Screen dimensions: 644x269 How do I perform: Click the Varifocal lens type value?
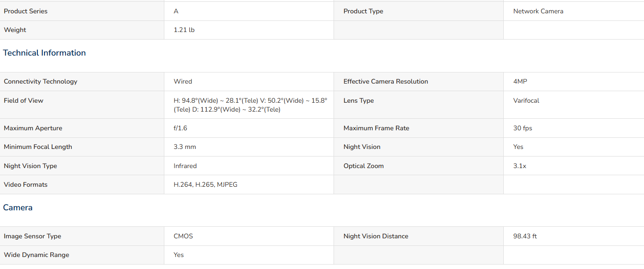tap(526, 100)
